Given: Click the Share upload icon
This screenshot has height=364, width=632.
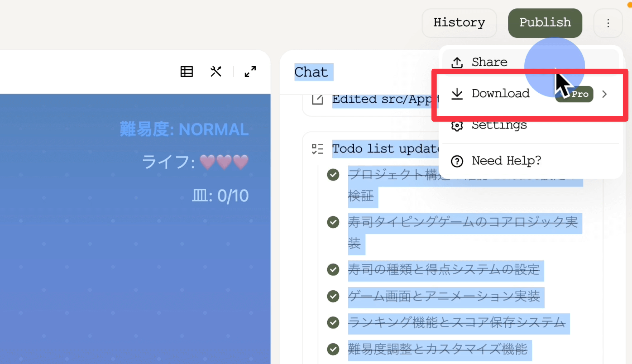Looking at the screenshot, I should click(x=457, y=62).
